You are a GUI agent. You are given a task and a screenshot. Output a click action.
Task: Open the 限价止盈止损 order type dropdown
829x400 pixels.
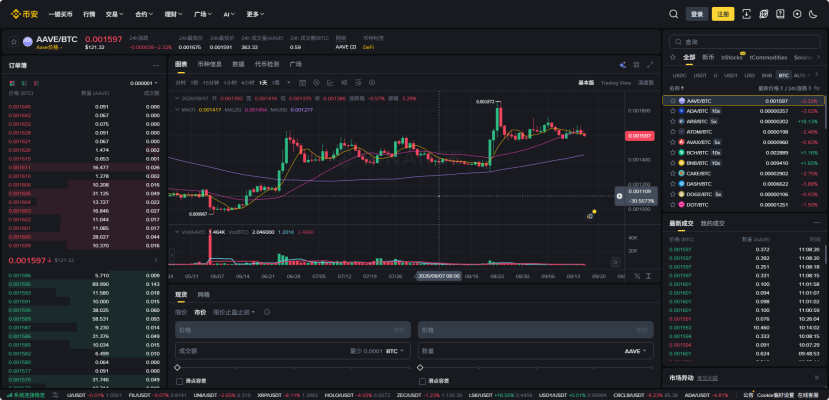[x=234, y=312]
